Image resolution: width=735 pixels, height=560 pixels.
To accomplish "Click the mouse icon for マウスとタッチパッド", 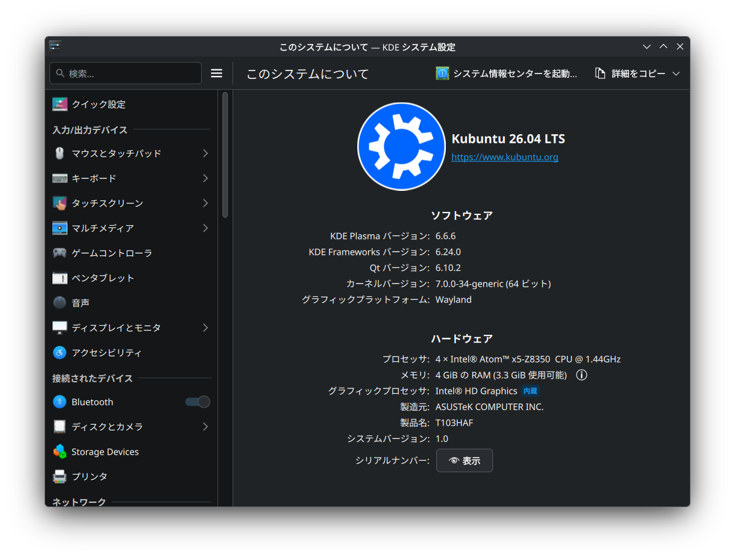I will pyautogui.click(x=60, y=154).
